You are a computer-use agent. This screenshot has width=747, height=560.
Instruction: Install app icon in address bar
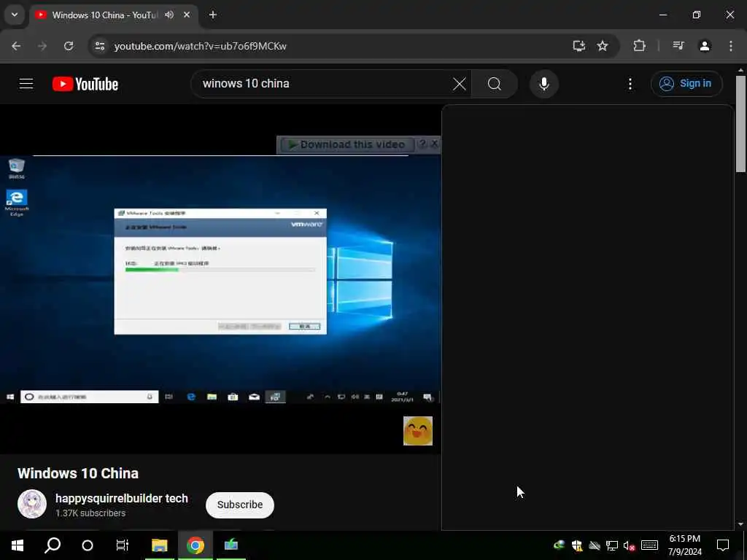578,46
